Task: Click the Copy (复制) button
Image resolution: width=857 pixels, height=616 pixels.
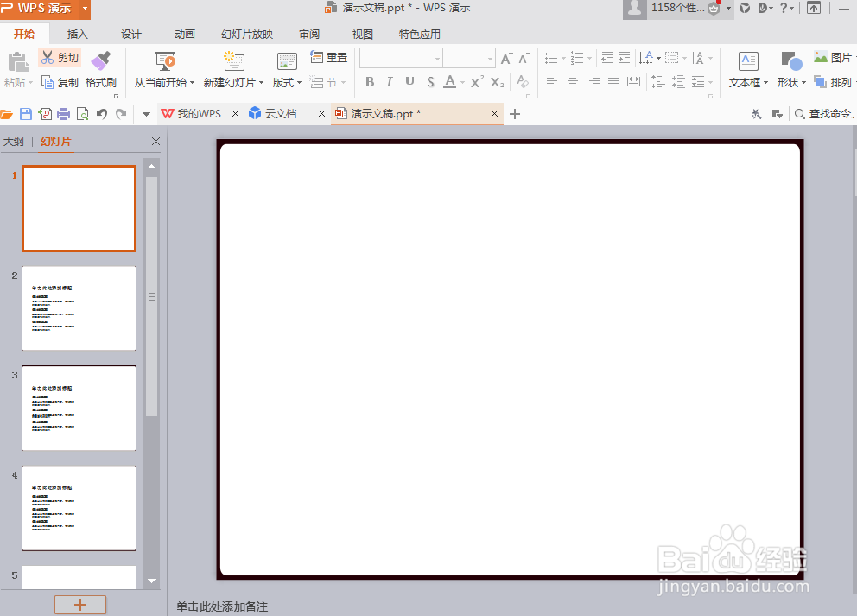Action: [x=60, y=83]
